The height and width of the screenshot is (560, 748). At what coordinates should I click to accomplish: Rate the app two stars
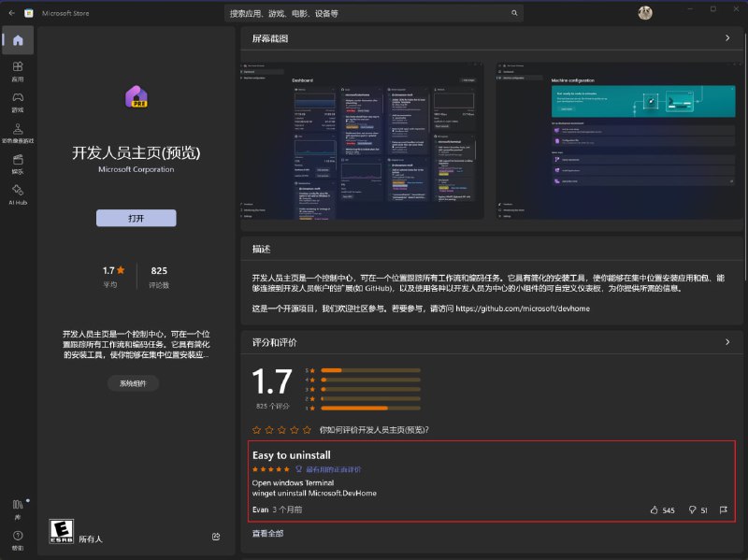tap(269, 430)
